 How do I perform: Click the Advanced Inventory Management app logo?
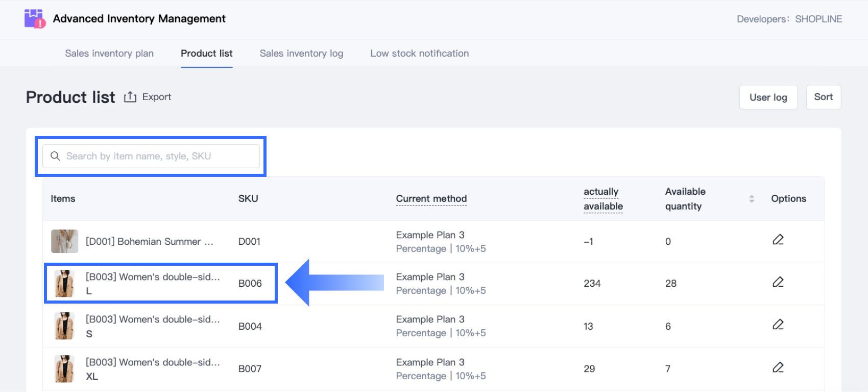tap(35, 19)
